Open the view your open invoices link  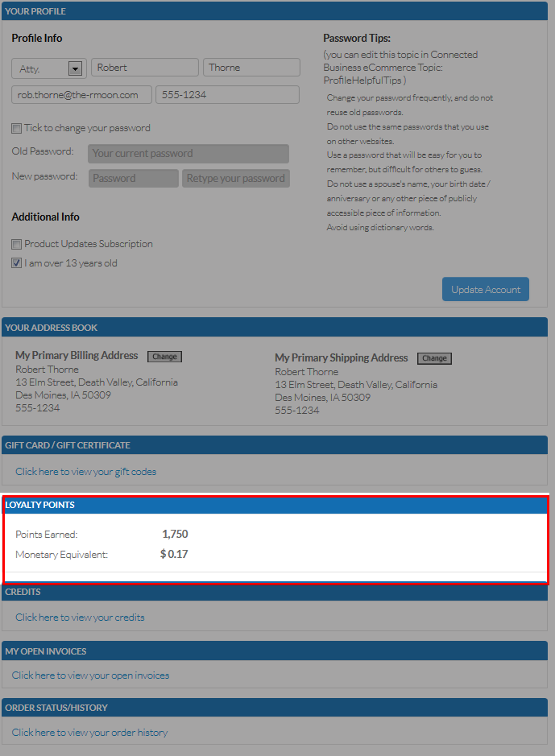coord(90,675)
